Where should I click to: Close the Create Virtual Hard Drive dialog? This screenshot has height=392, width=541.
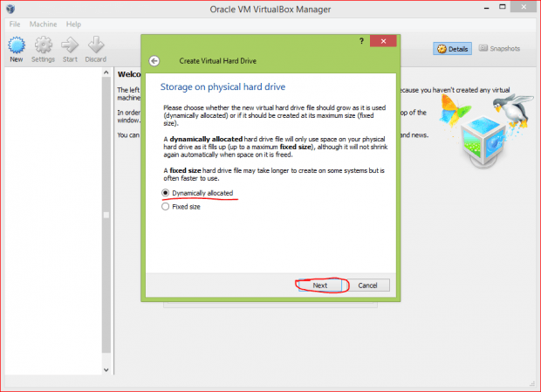(383, 41)
